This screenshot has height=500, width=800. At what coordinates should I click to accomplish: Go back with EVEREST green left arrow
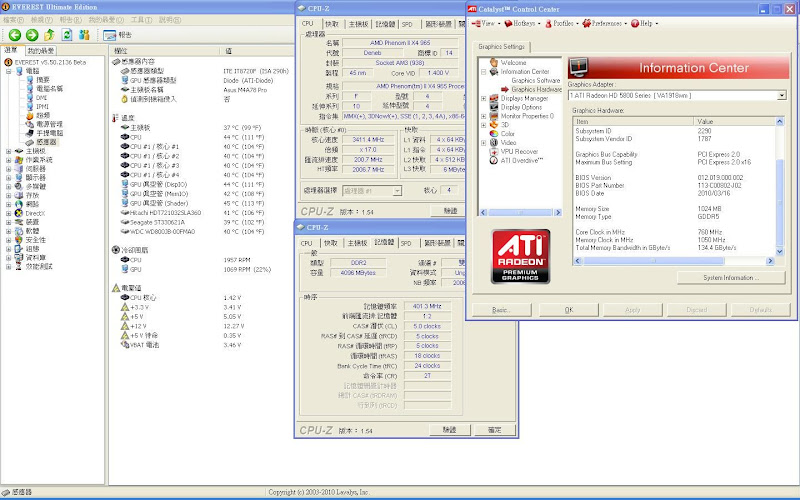pos(15,35)
